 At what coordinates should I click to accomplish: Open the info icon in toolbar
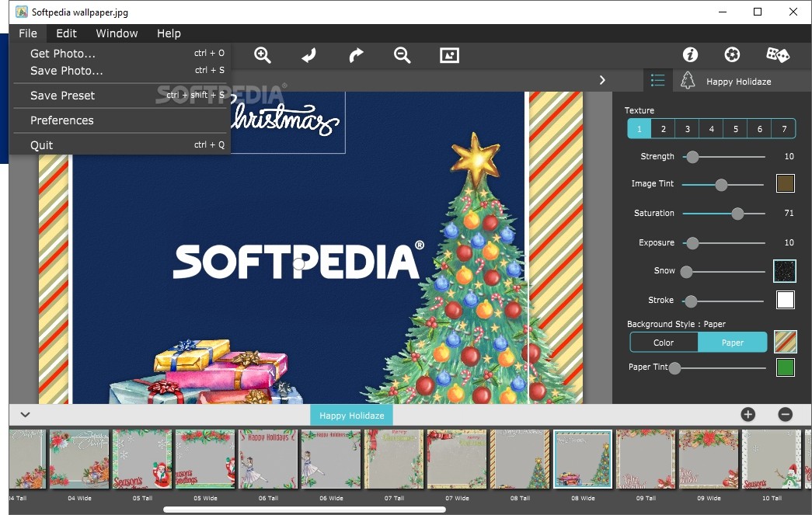pyautogui.click(x=690, y=54)
